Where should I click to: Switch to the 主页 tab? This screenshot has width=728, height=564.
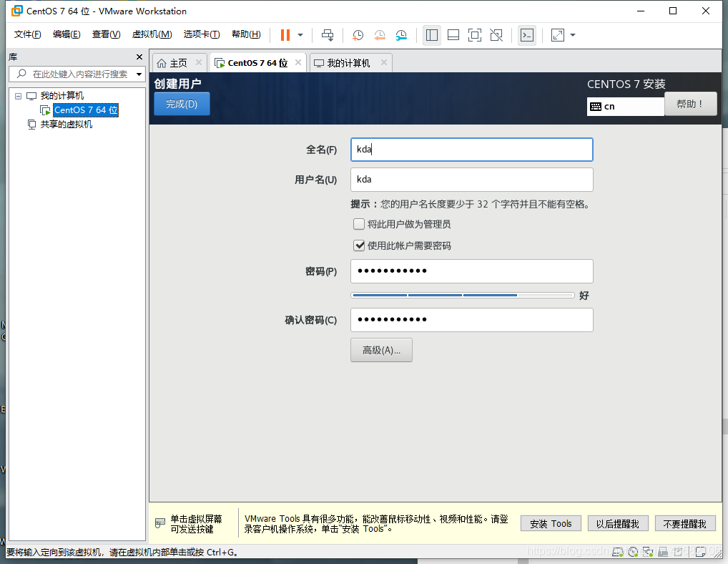coord(178,63)
